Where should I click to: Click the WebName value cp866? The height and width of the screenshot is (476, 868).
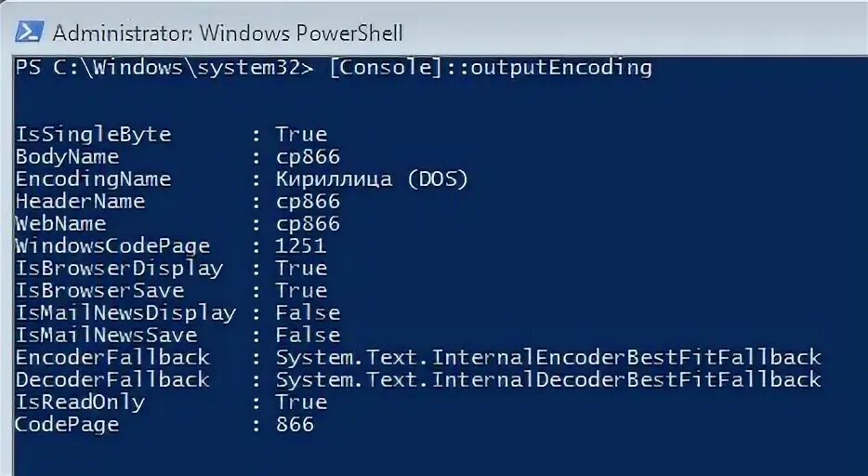[x=308, y=224]
